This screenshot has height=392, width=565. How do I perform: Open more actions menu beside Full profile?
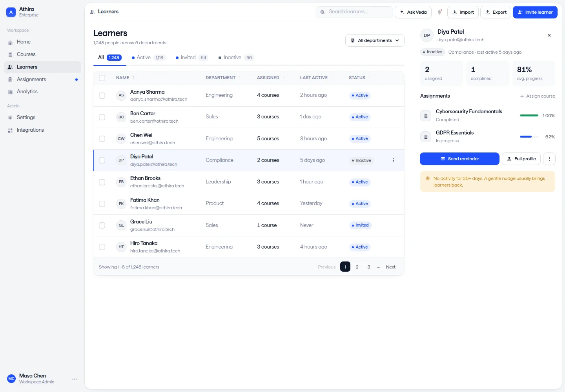click(x=549, y=159)
